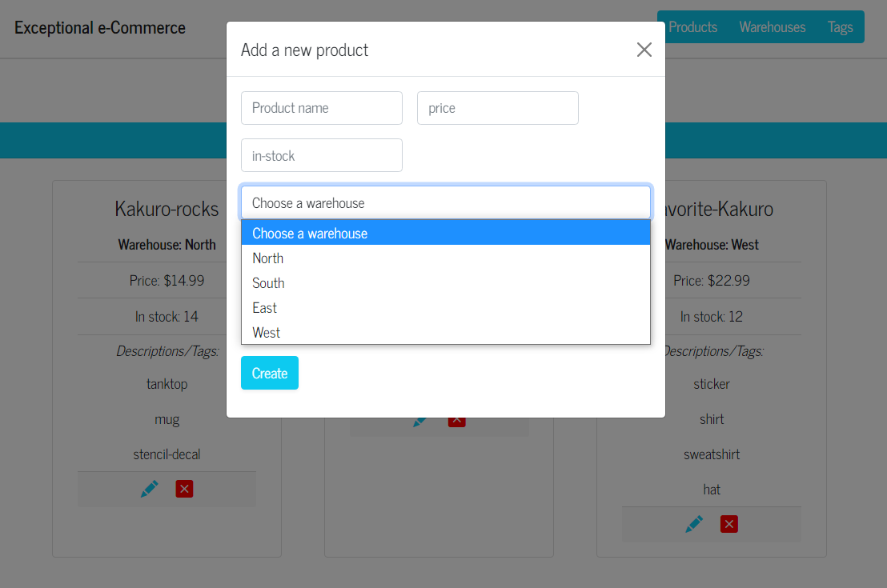Click the In stock: 14 text
Viewport: 887px width, 588px height.
167,317
